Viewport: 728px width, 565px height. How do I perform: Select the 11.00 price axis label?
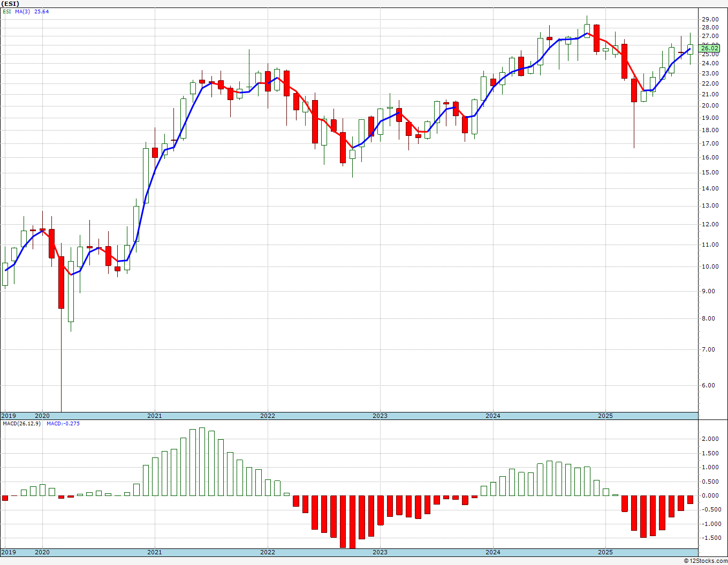pos(710,245)
